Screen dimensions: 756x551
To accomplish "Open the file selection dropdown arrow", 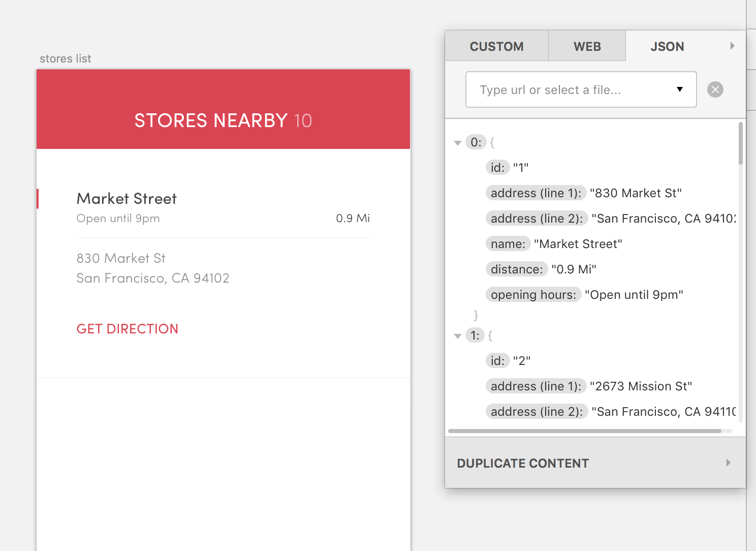I will point(679,89).
